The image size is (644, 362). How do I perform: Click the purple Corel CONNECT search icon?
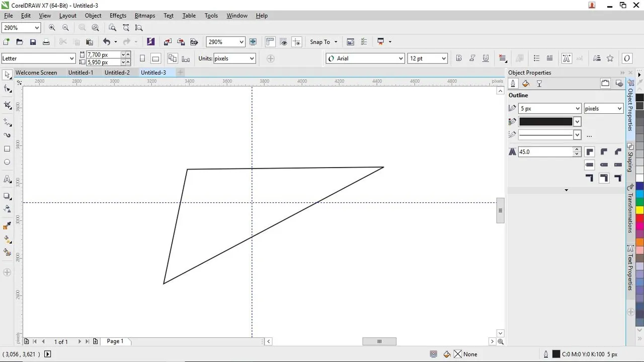(x=150, y=42)
